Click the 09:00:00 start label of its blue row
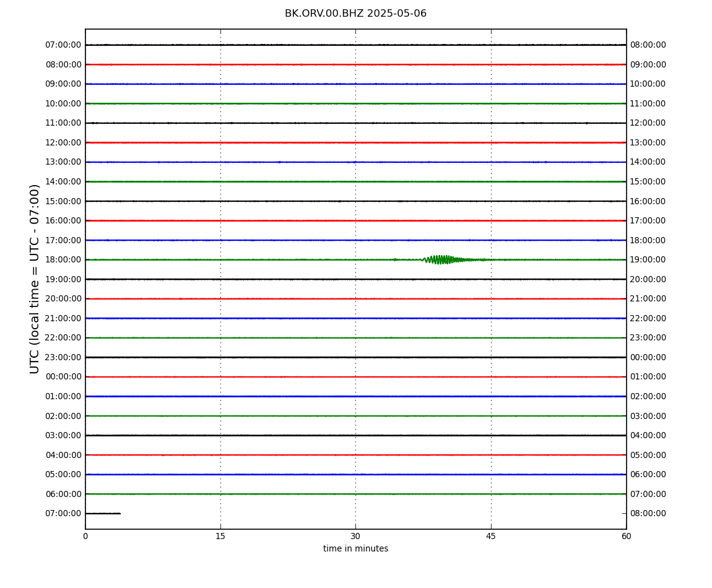Screen dimensions: 712x588 (x=63, y=84)
